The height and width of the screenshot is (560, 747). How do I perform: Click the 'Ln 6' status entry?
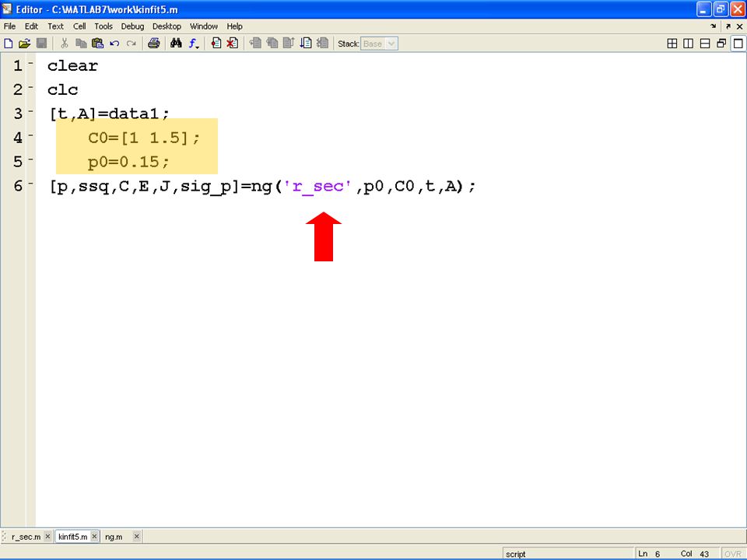(x=649, y=554)
